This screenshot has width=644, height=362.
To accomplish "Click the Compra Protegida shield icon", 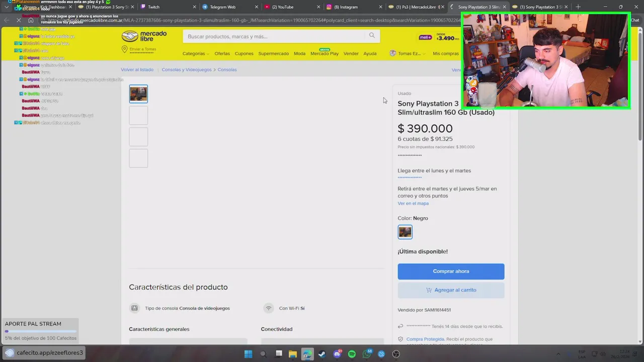I will 400,339.
